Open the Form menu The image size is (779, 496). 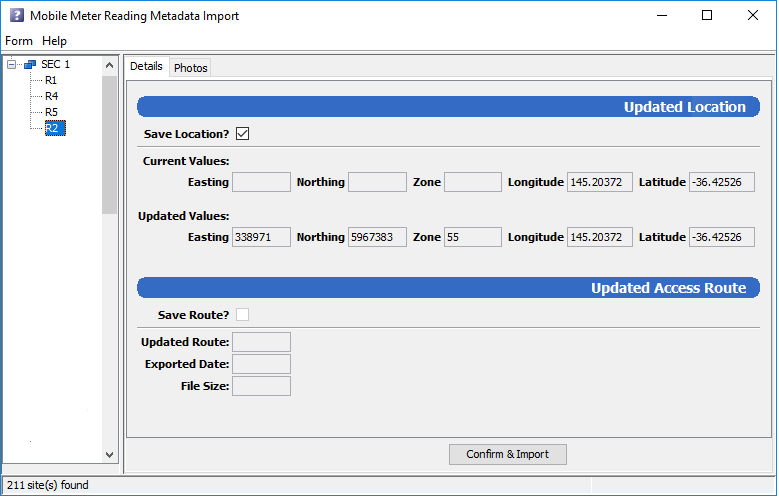click(x=19, y=41)
